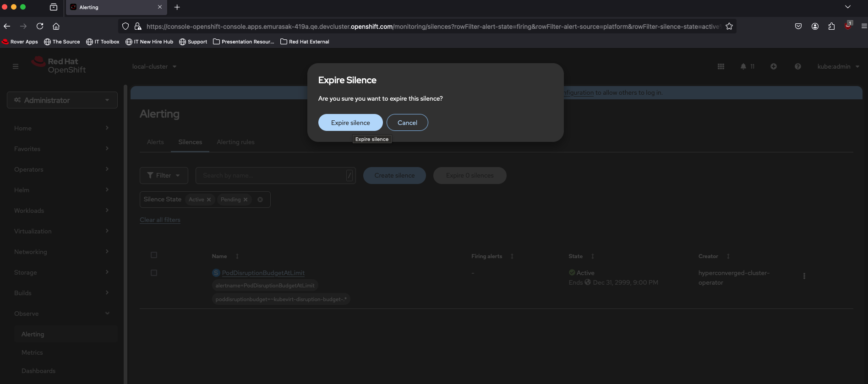Go to the browser home icon

tap(56, 26)
